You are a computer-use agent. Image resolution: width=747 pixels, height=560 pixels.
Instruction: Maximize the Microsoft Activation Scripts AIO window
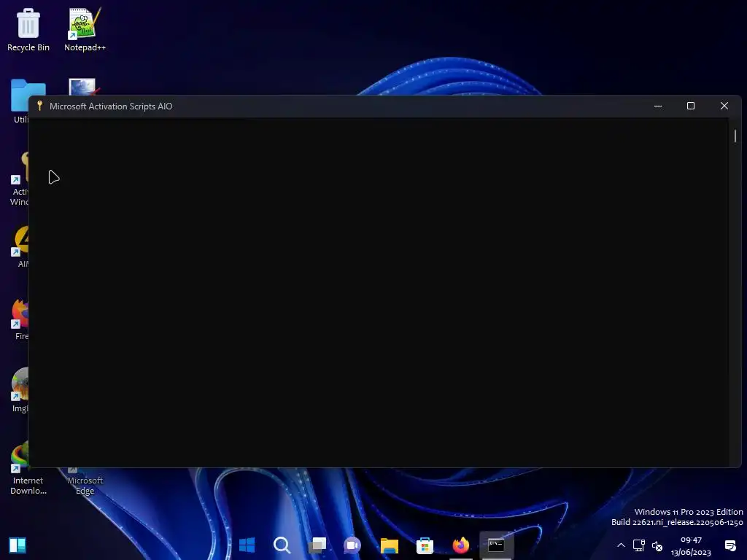691,106
